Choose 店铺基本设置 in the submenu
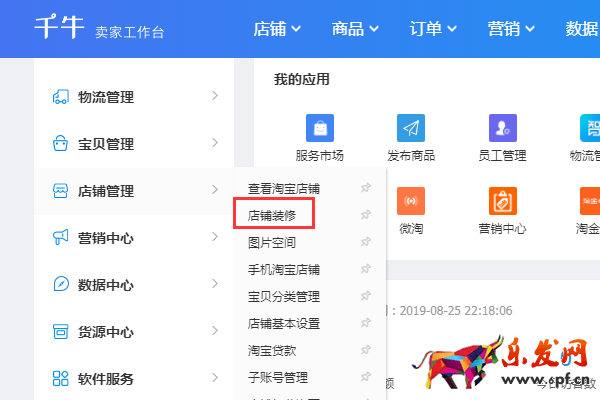Image resolution: width=600 pixels, height=400 pixels. (x=284, y=323)
